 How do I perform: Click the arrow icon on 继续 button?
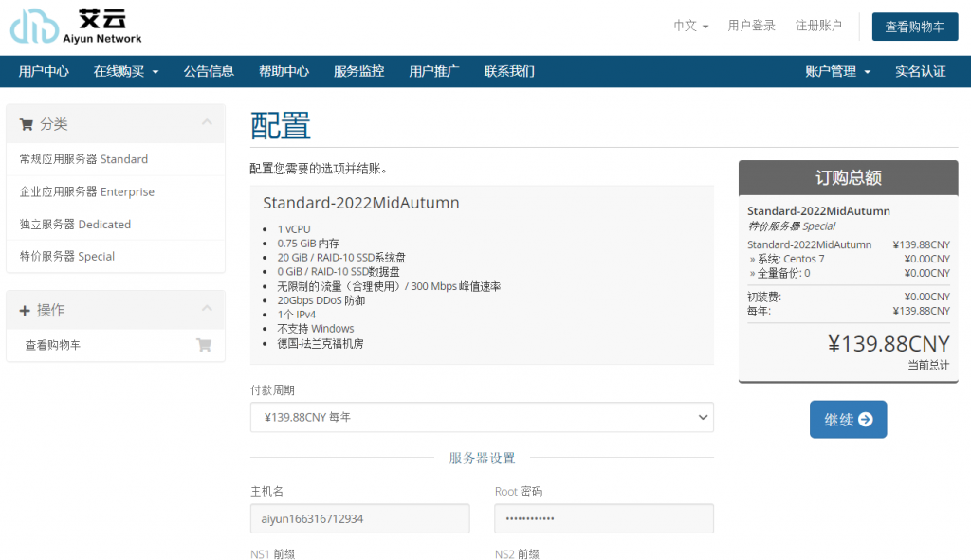(x=865, y=420)
